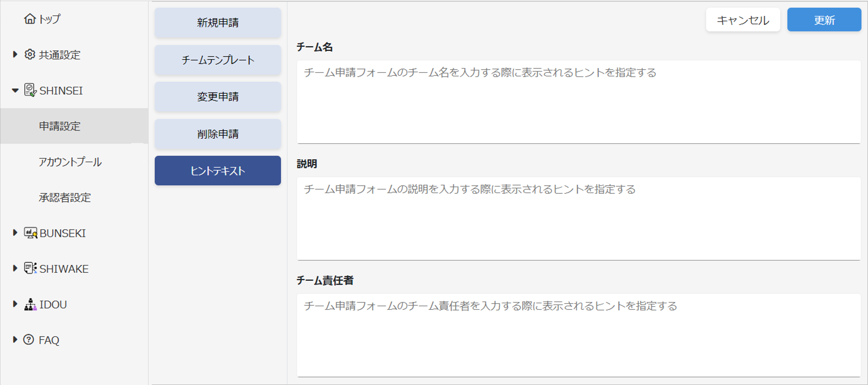Click the SHINSEI application icon

[30, 90]
